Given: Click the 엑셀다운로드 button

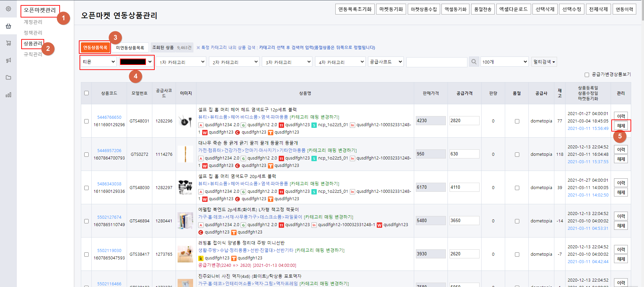Looking at the screenshot, I should (x=514, y=9).
